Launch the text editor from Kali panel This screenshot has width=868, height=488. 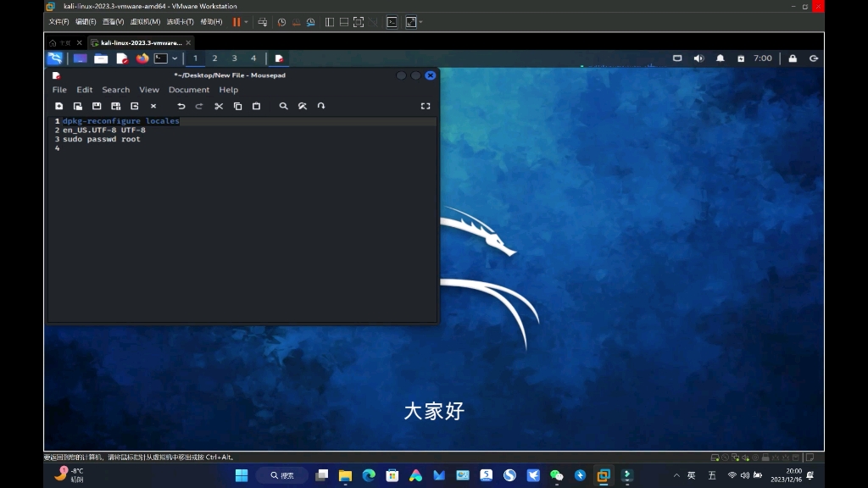[122, 58]
